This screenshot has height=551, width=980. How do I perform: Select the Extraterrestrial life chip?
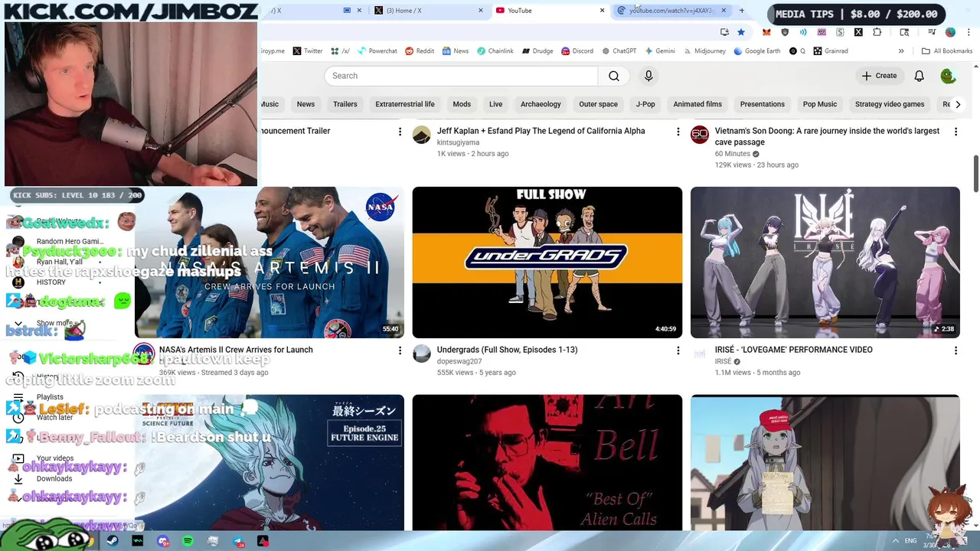pos(405,104)
